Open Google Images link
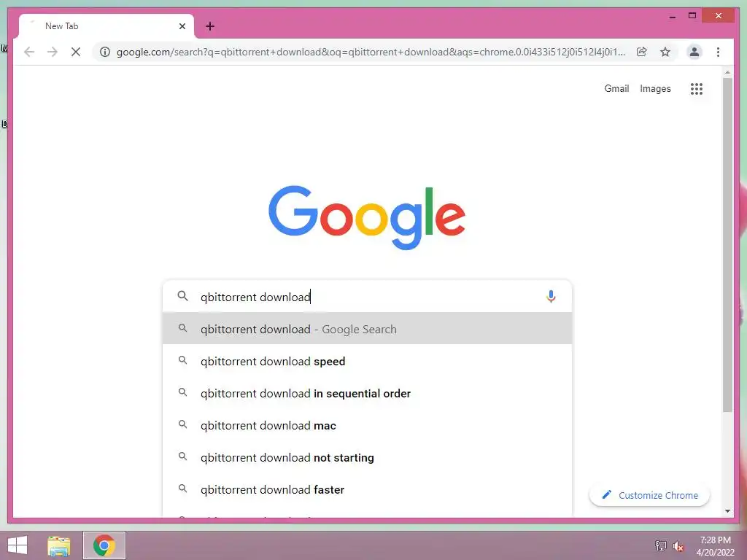Viewport: 747px width, 560px height. click(x=655, y=88)
